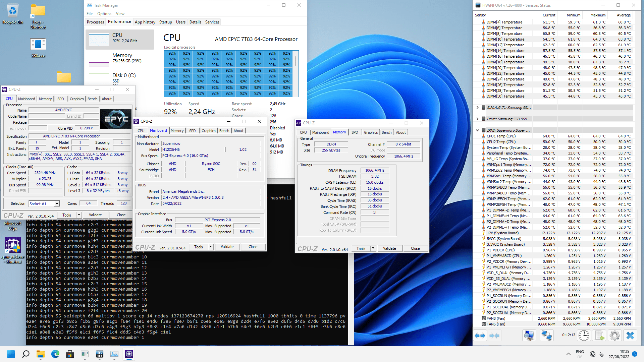Select Recycle Bin desktop icon
This screenshot has height=362, width=644.
13,14
